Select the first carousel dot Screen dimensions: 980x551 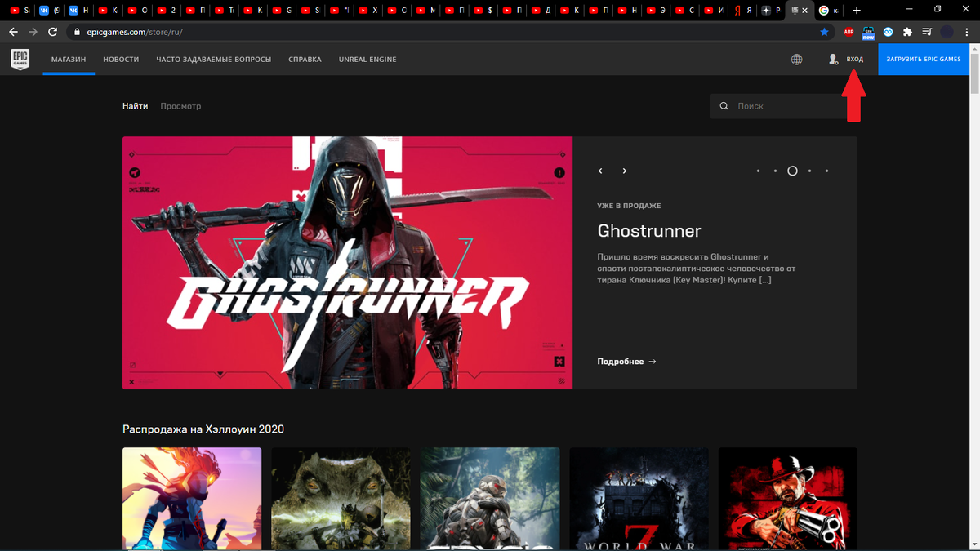(x=758, y=171)
